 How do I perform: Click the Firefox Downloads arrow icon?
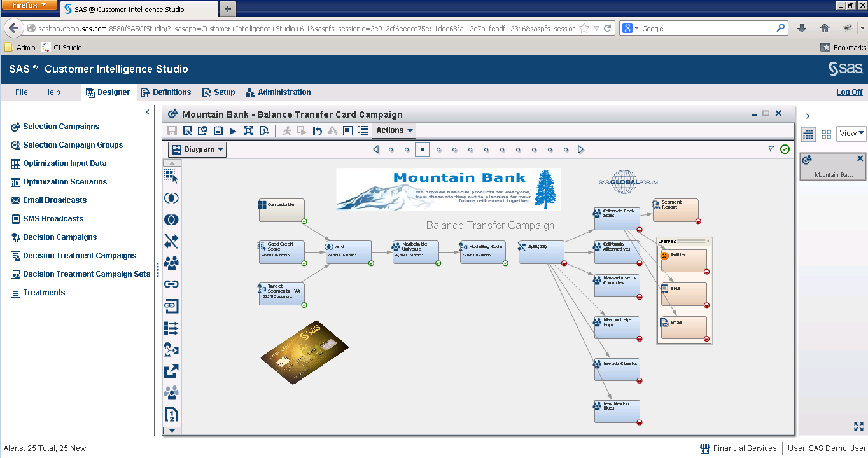coord(802,28)
